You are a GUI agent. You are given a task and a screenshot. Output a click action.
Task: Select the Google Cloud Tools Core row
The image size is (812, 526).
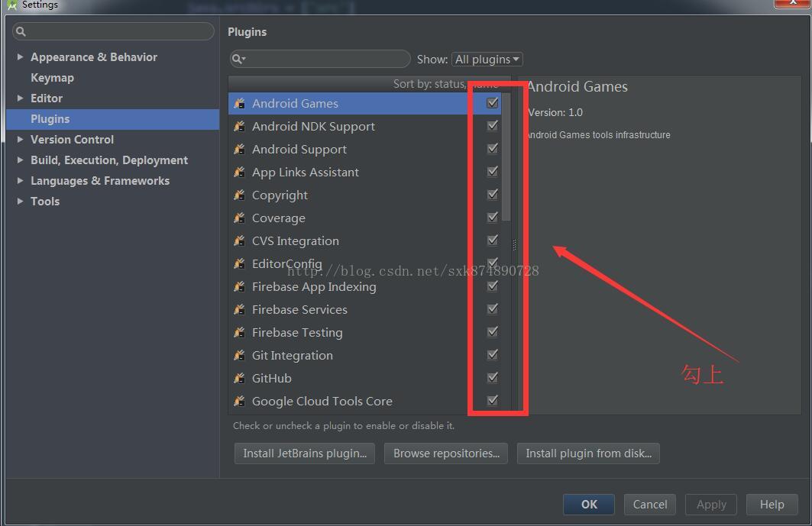coord(364,401)
